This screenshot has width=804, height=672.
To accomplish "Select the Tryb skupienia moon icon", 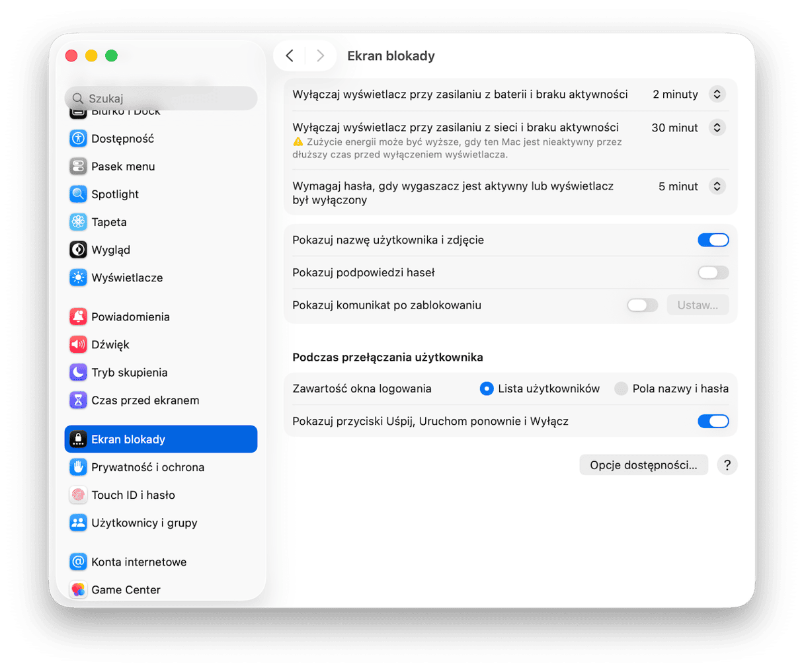I will (x=78, y=372).
